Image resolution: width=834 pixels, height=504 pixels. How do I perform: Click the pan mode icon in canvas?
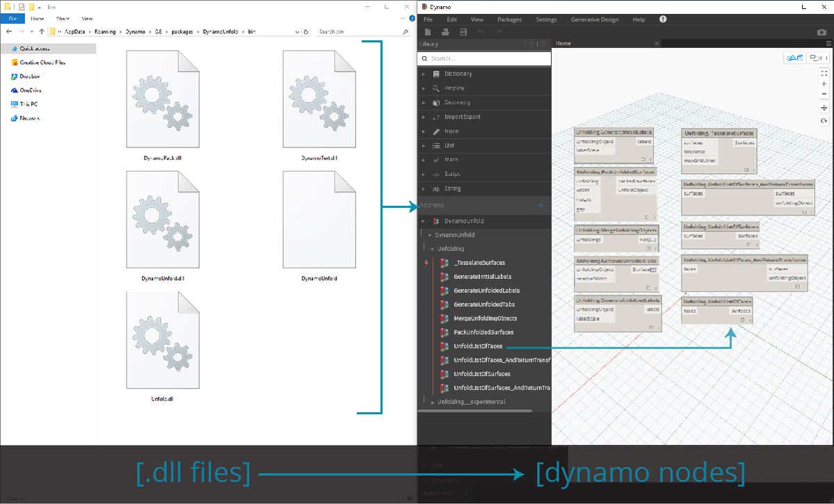[824, 108]
